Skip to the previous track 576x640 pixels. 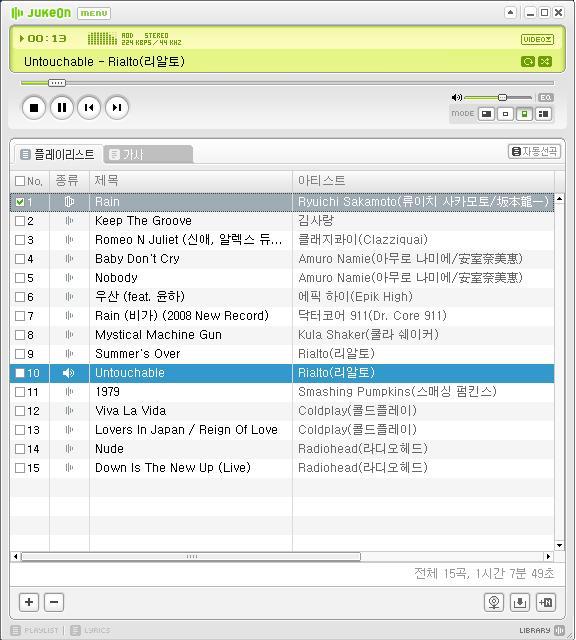click(x=89, y=108)
